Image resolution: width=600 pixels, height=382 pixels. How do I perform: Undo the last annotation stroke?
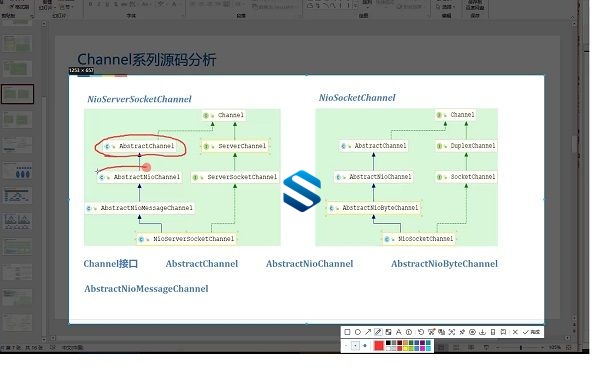click(x=421, y=332)
